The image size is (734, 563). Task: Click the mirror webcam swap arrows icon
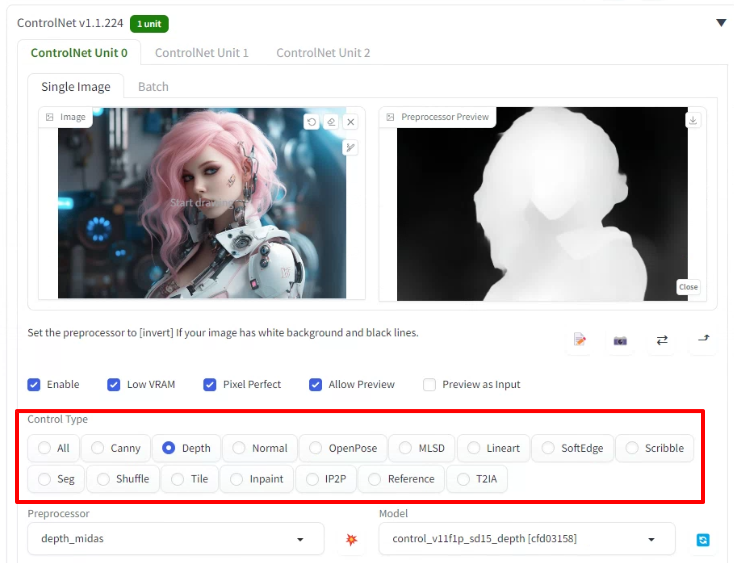pos(662,340)
